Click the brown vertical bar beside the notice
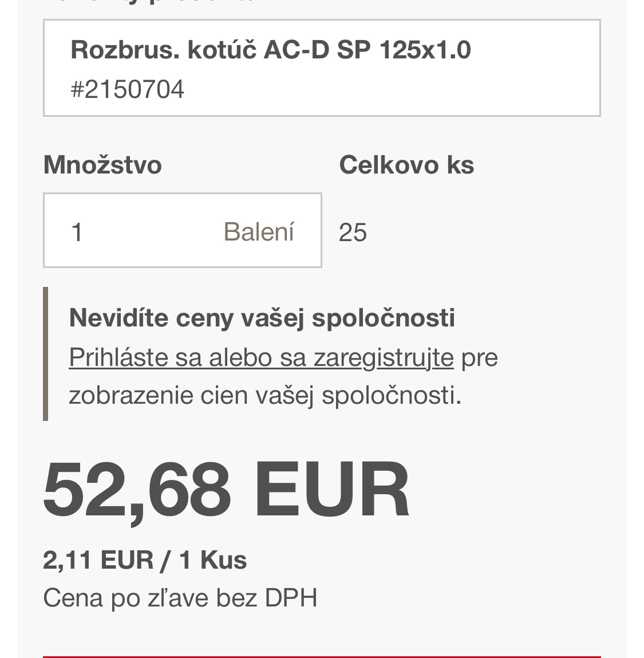 pyautogui.click(x=46, y=354)
